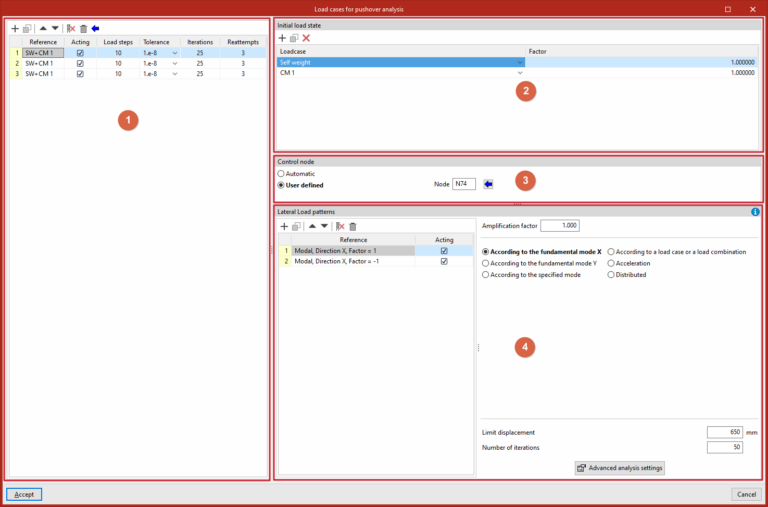Viewport: 768px width, 507px height.
Task: Toggle Acting for Modal Direction X Factor = 1
Action: point(444,251)
